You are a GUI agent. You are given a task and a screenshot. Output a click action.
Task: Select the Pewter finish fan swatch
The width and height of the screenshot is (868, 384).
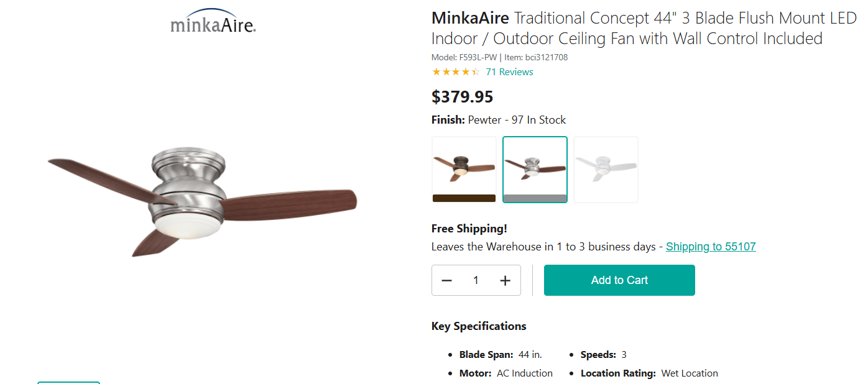[x=535, y=169]
